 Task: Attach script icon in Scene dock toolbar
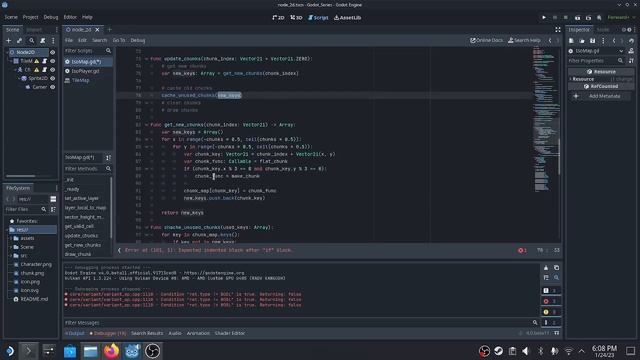(42, 40)
